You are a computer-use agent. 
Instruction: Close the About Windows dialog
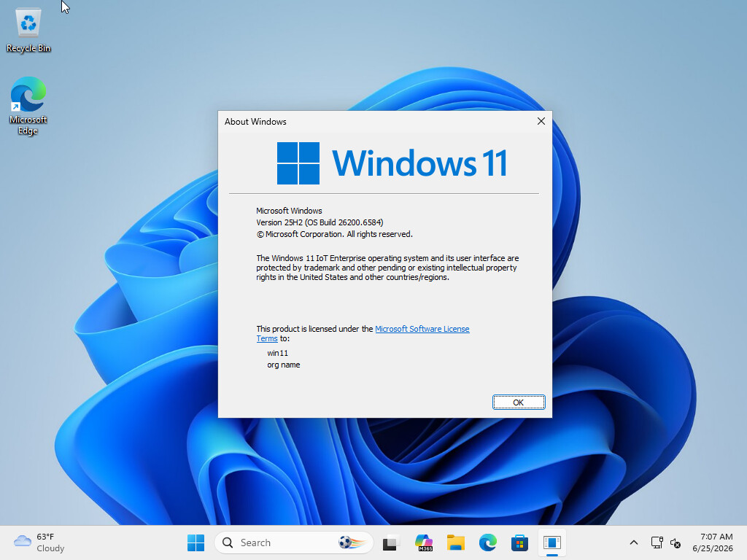[x=541, y=122]
